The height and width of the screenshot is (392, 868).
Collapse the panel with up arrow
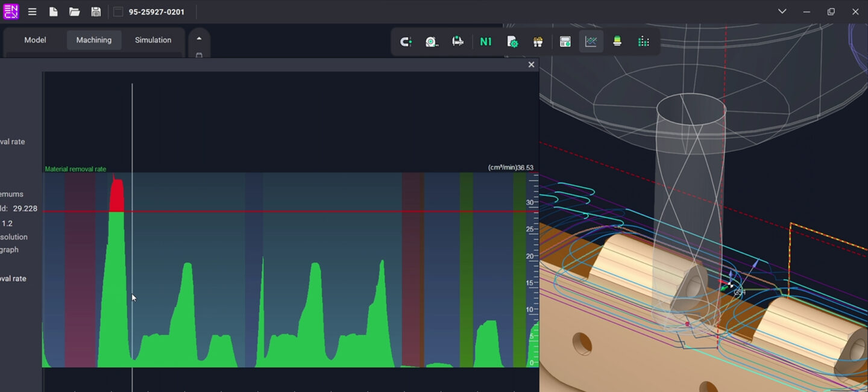[199, 39]
